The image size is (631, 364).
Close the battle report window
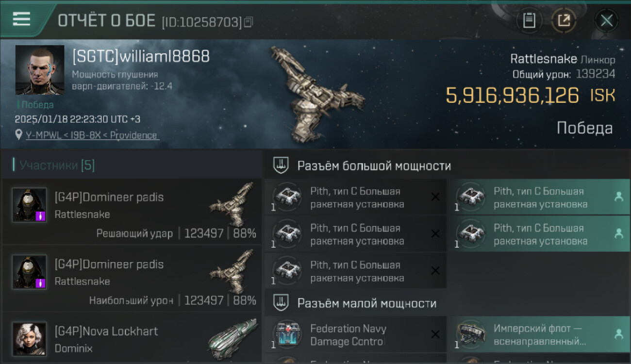click(606, 21)
